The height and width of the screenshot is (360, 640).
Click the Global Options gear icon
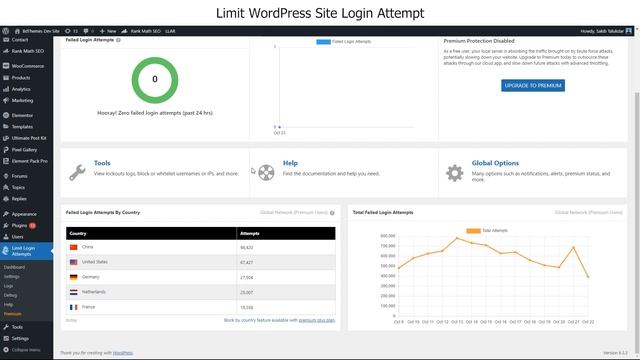click(x=455, y=173)
